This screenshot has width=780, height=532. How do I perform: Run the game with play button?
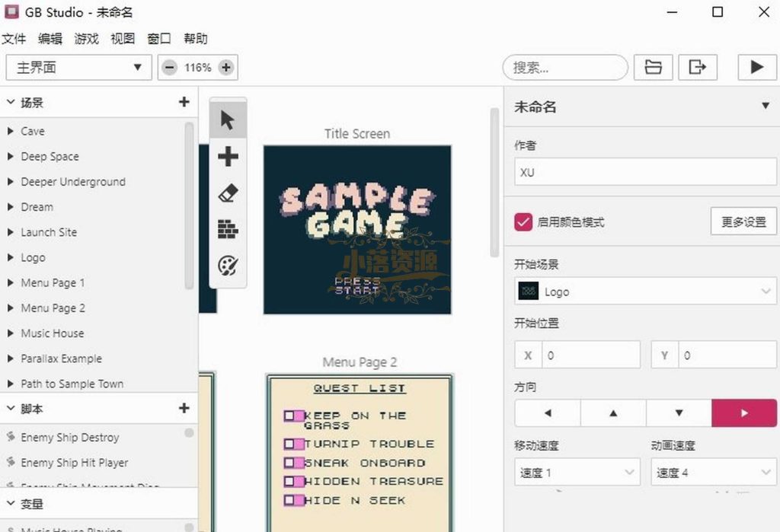[756, 67]
